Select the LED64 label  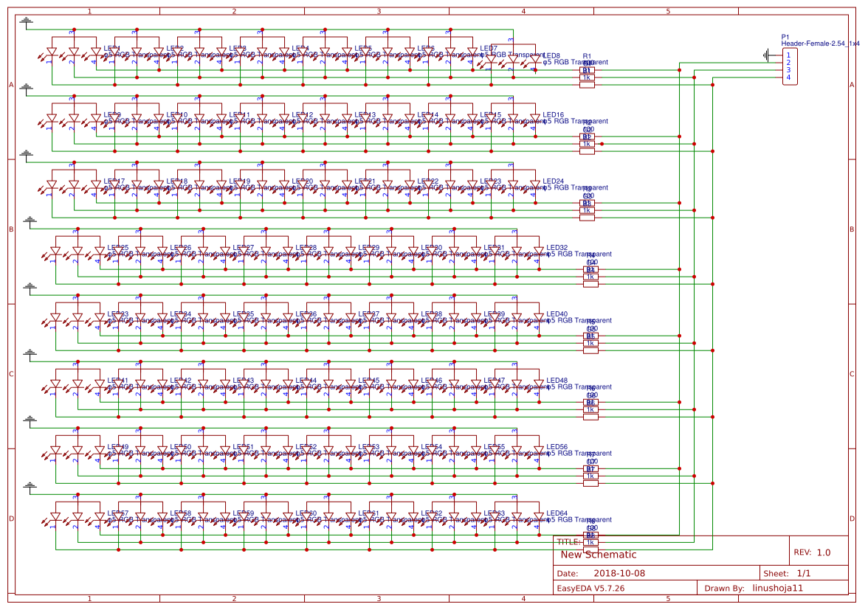click(x=557, y=513)
